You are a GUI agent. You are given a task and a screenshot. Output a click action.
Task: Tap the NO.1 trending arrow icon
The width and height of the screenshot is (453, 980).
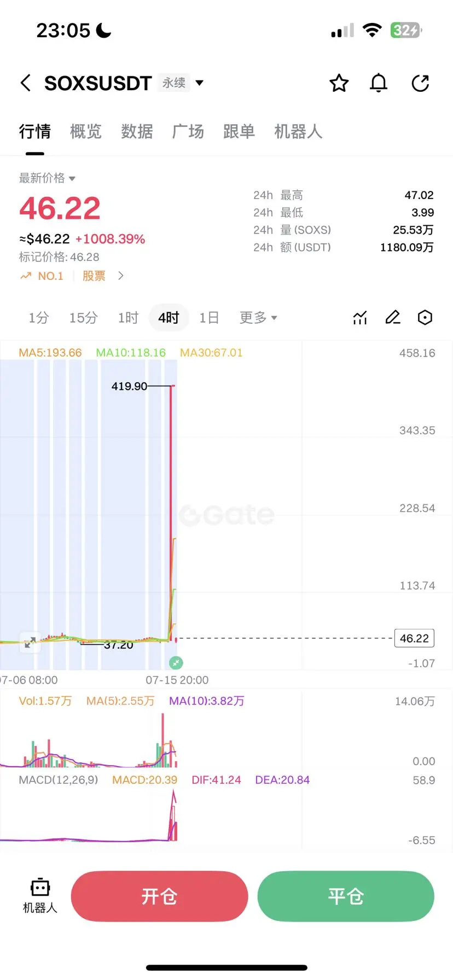point(25,276)
